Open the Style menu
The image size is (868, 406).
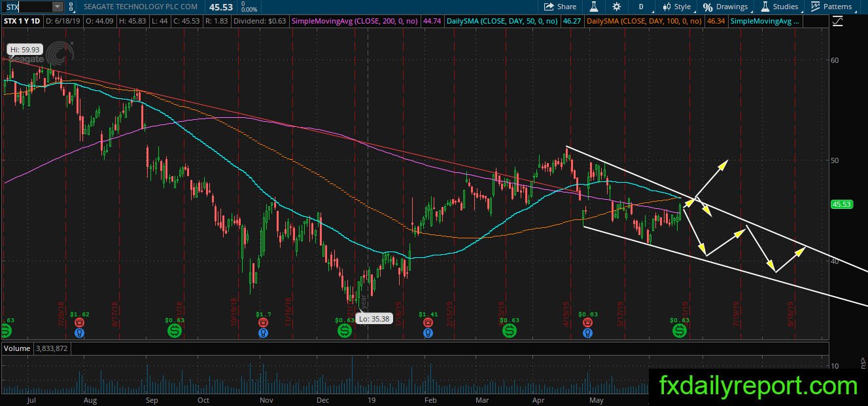click(x=676, y=7)
